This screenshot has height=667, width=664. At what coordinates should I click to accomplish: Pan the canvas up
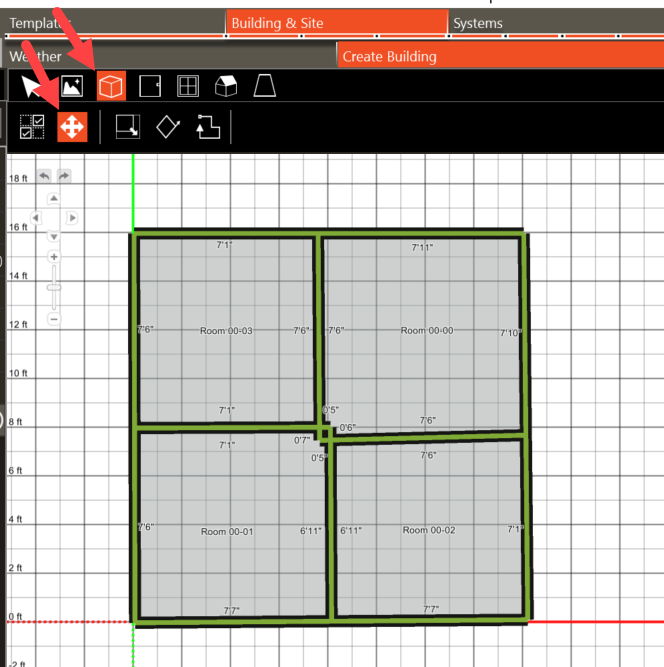[54, 198]
